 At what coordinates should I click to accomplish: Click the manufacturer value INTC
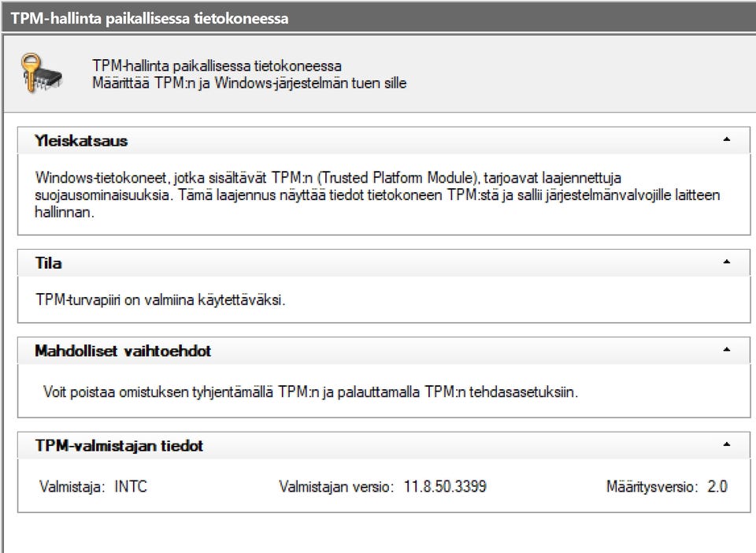[131, 487]
